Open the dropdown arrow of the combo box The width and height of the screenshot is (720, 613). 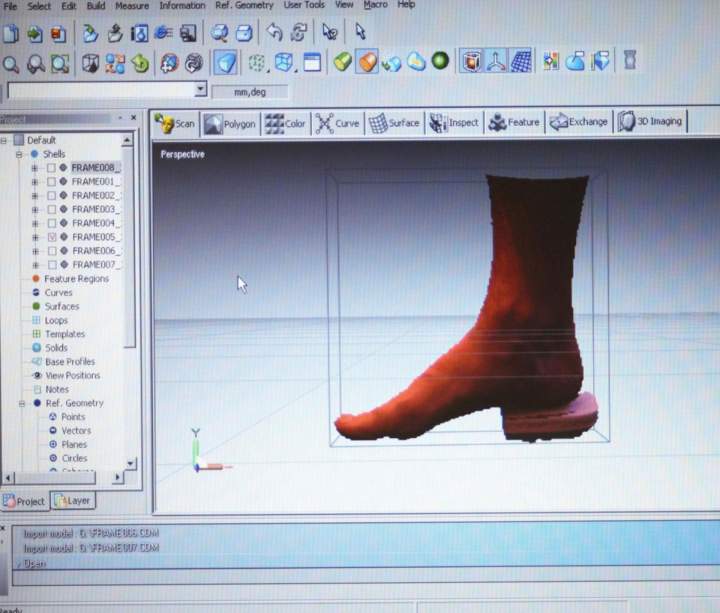tap(200, 89)
